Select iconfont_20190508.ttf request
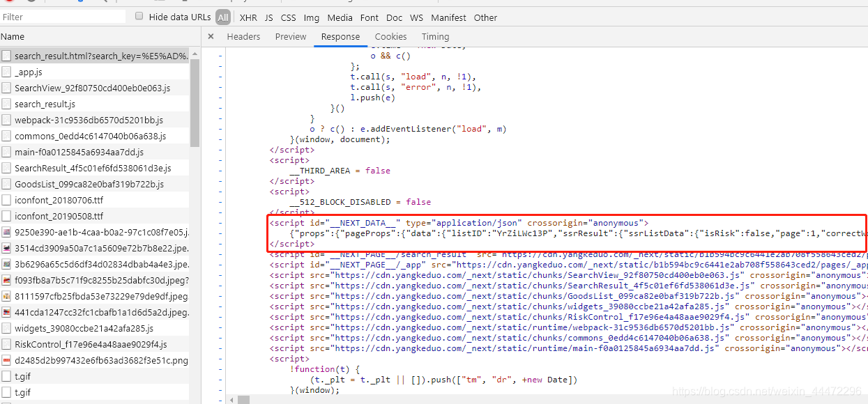Screen dimensions: 868x404 (x=95, y=216)
